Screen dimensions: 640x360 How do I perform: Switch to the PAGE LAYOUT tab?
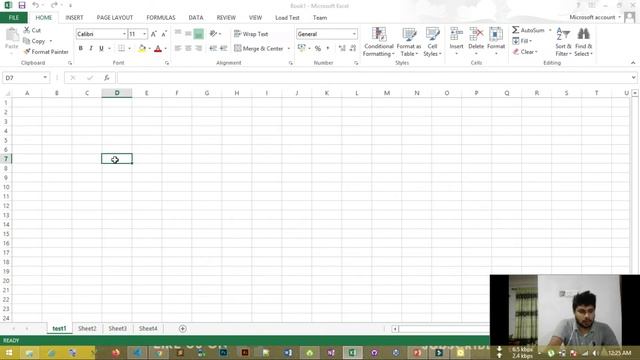point(115,18)
